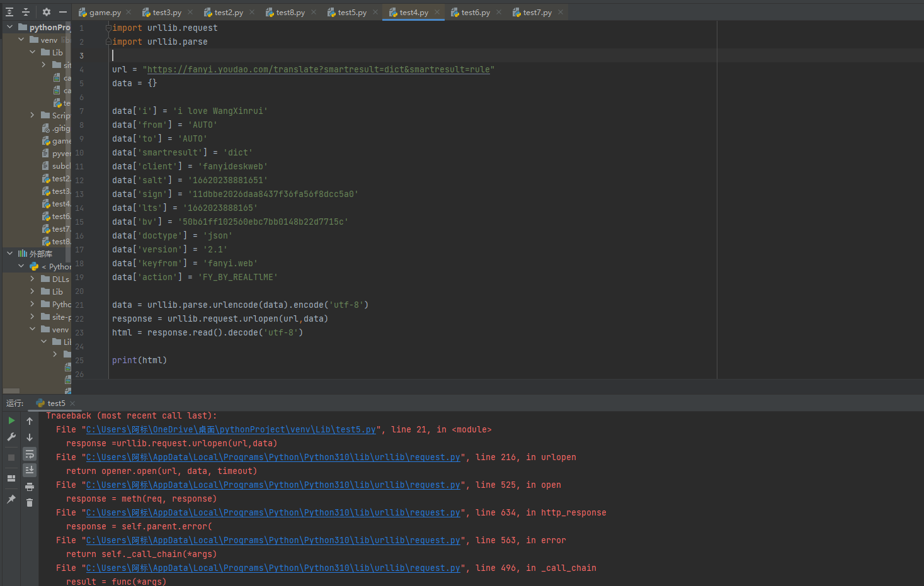
Task: Select the .gitignore file in the project tree
Action: [56, 128]
